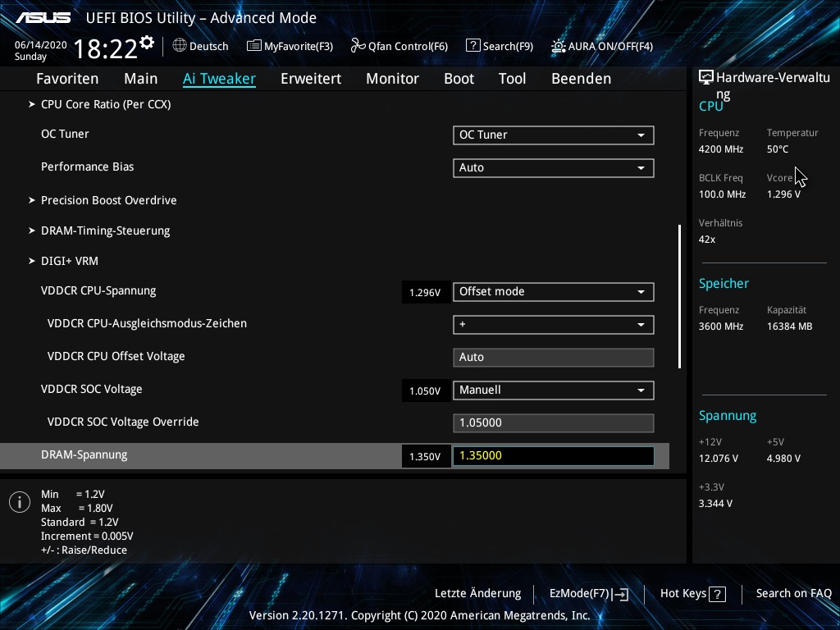Click the VDDCR CPU Offset Voltage field

coord(554,358)
